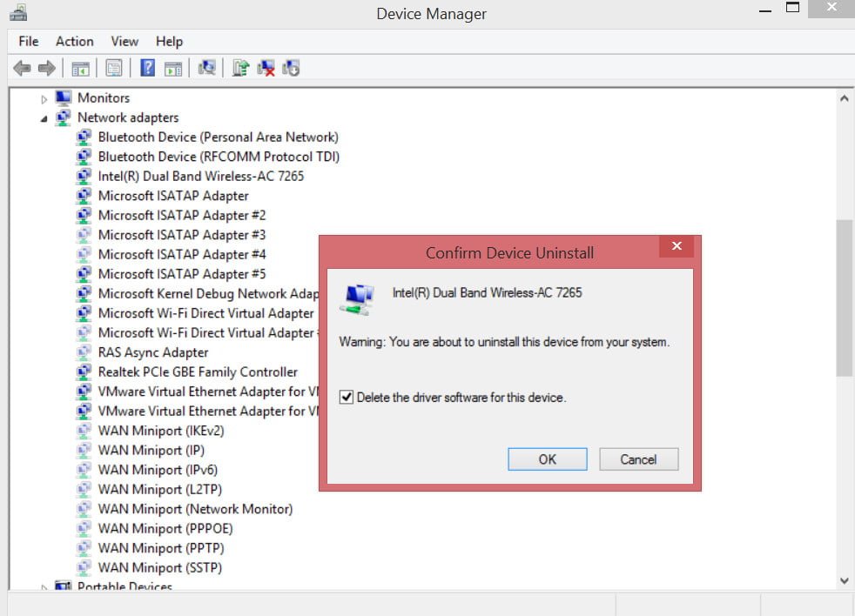Expand the Monitors tree node
This screenshot has height=616, width=855.
point(44,99)
